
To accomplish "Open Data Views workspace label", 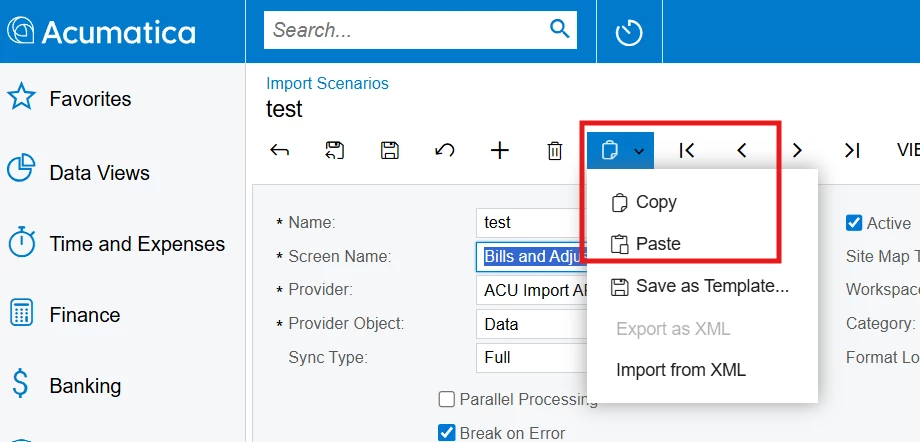I will tap(100, 173).
